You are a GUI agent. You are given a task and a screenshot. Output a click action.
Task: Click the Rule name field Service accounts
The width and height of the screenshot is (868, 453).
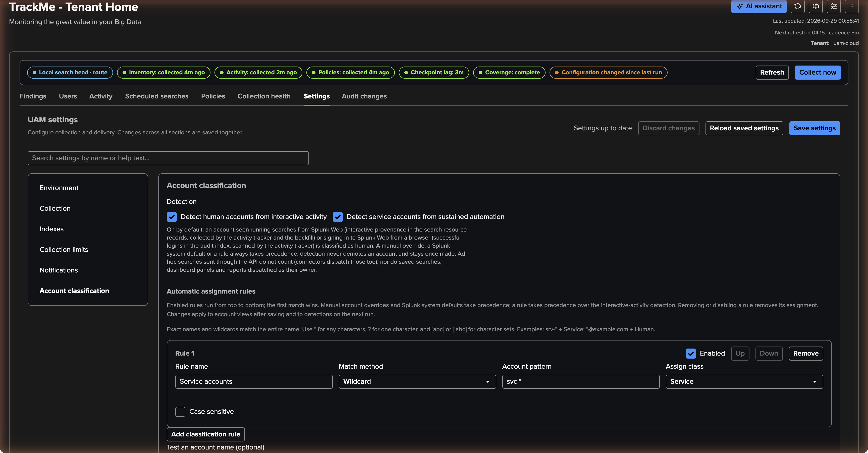click(254, 382)
